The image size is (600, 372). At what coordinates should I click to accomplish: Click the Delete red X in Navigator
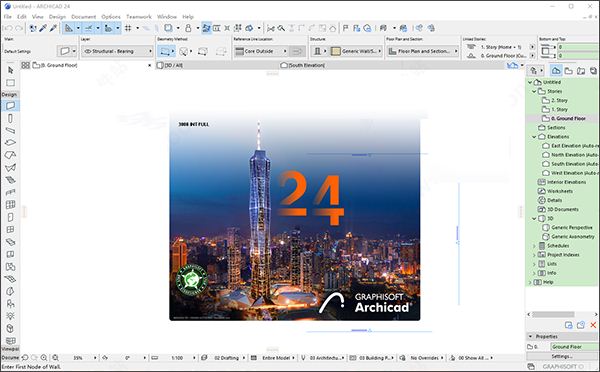[x=593, y=325]
